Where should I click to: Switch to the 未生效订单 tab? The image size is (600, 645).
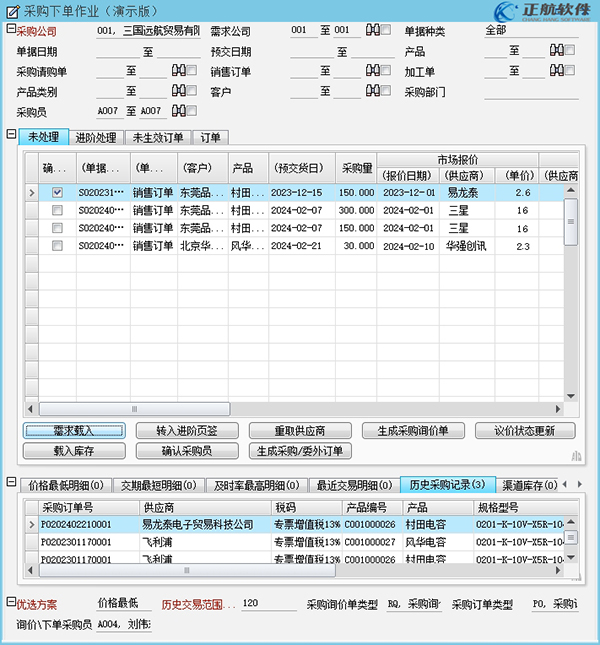pos(158,138)
